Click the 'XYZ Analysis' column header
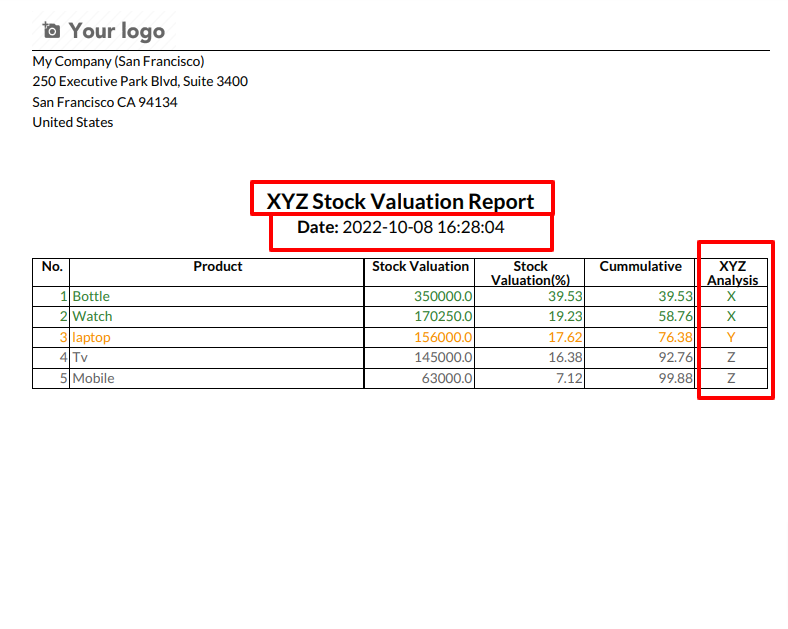The image size is (788, 629). [x=732, y=273]
